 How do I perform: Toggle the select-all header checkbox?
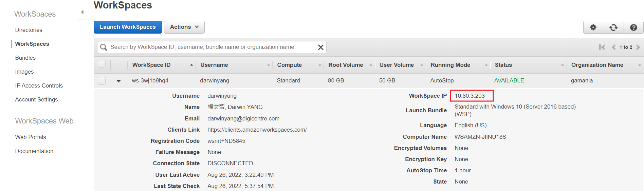[x=102, y=64]
